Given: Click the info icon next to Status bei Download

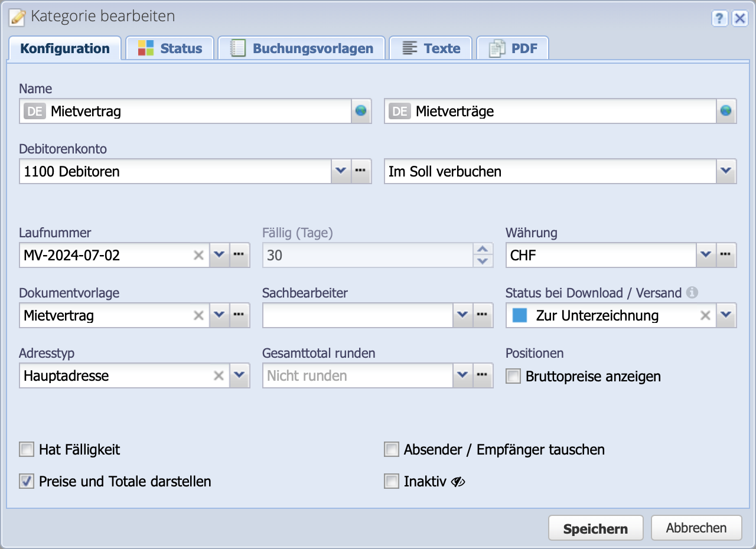Looking at the screenshot, I should [x=692, y=292].
